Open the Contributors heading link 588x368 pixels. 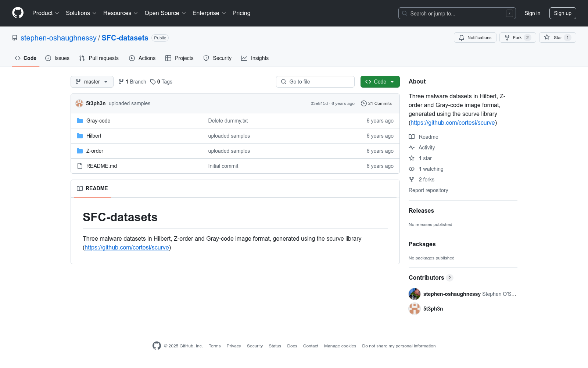coord(431,277)
